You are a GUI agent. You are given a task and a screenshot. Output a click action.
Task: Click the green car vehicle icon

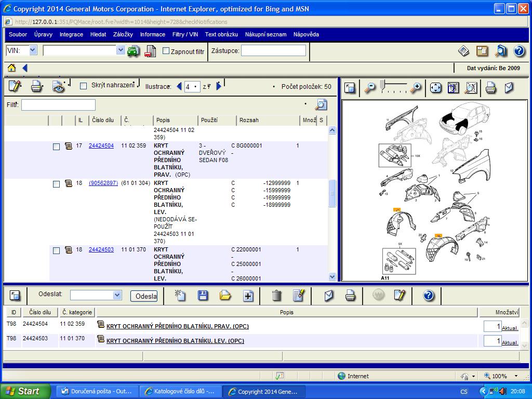[x=134, y=51]
